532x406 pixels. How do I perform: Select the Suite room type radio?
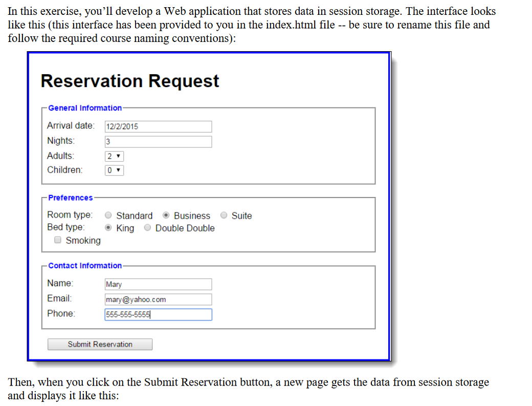point(224,215)
